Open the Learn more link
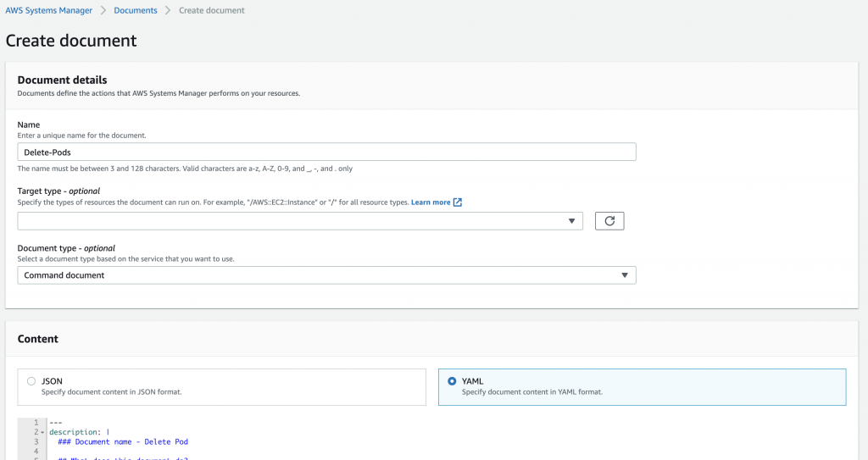This screenshot has height=460, width=868. [x=431, y=202]
